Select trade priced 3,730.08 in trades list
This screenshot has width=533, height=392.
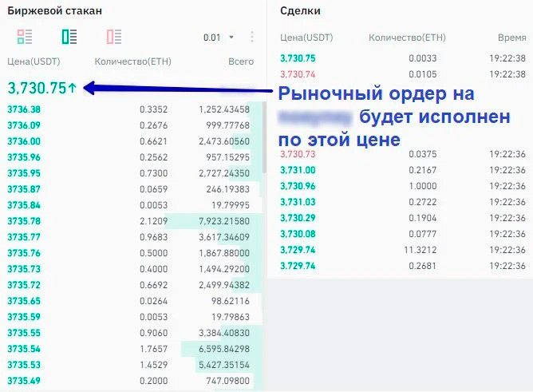[403, 234]
